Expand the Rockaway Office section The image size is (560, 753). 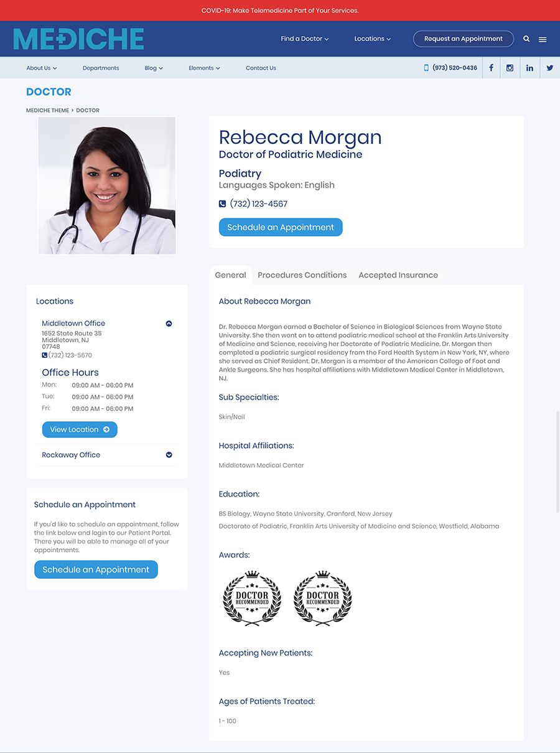coord(169,455)
